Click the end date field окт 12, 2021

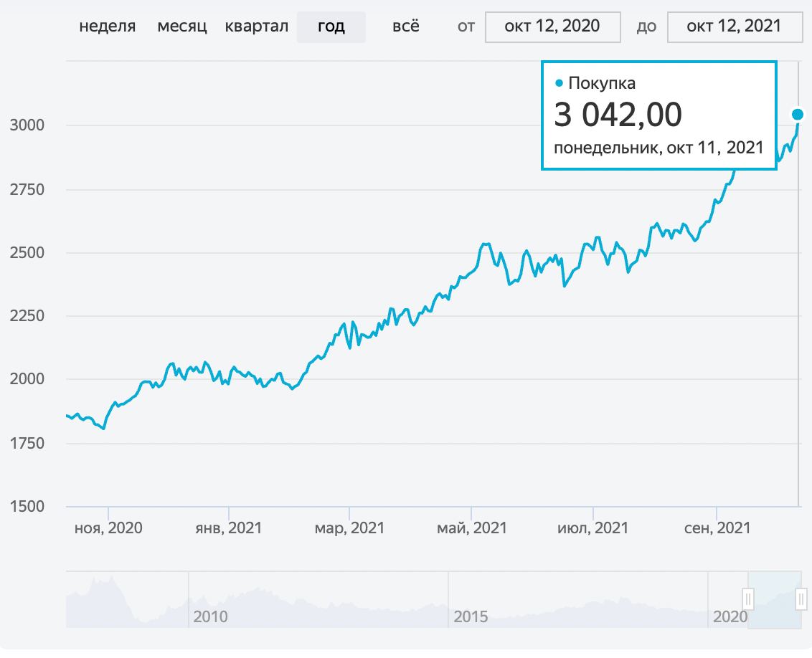coord(734,27)
